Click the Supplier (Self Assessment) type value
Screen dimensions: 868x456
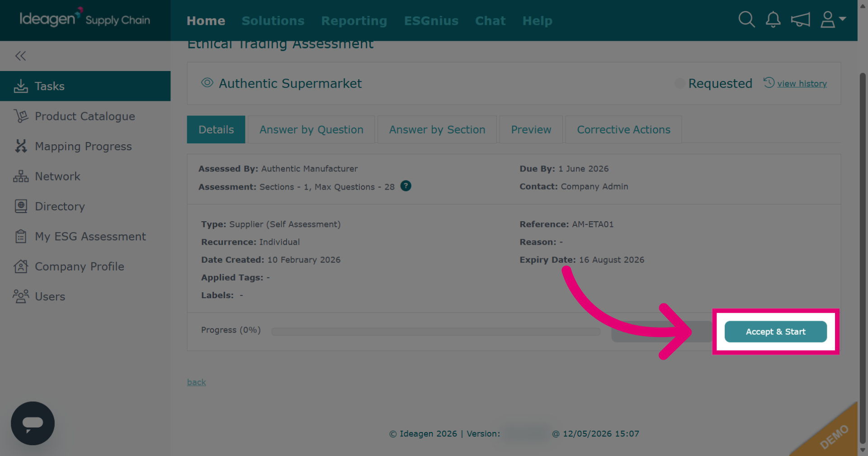[285, 224]
